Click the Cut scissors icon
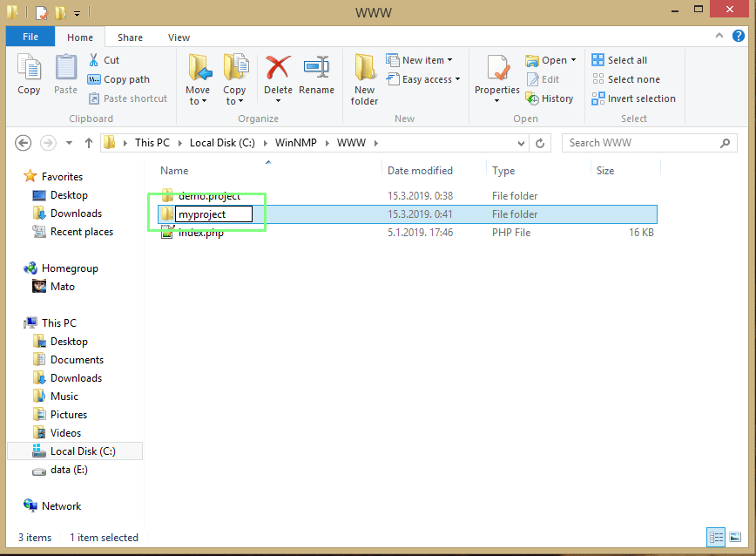756x556 pixels. pos(94,60)
